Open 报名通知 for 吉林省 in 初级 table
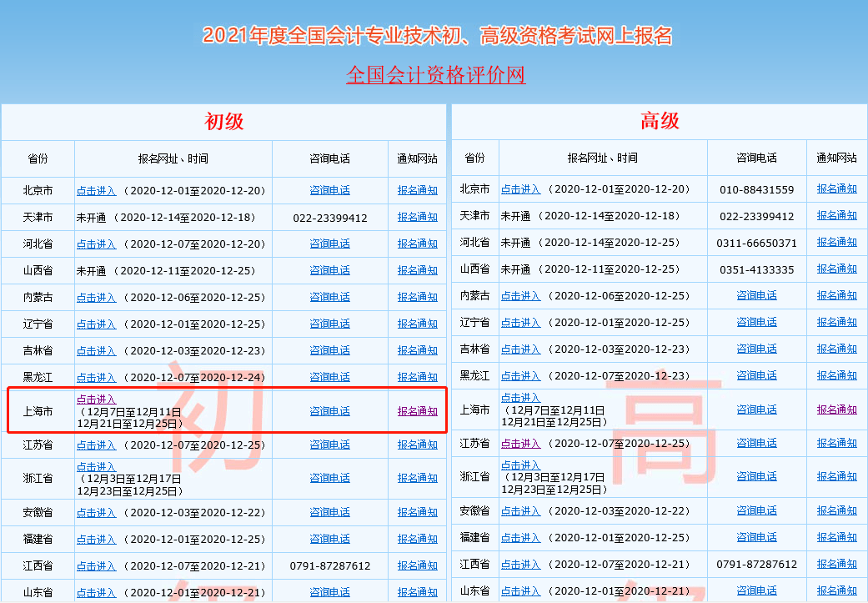 pyautogui.click(x=418, y=350)
